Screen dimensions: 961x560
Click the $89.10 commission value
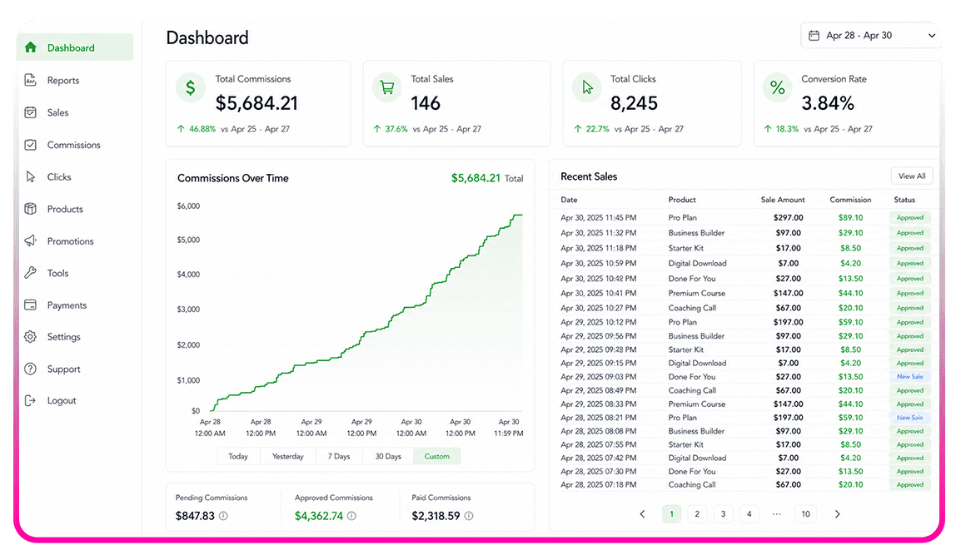[851, 217]
